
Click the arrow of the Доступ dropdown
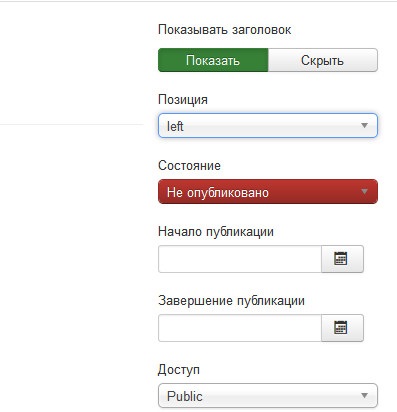364,396
